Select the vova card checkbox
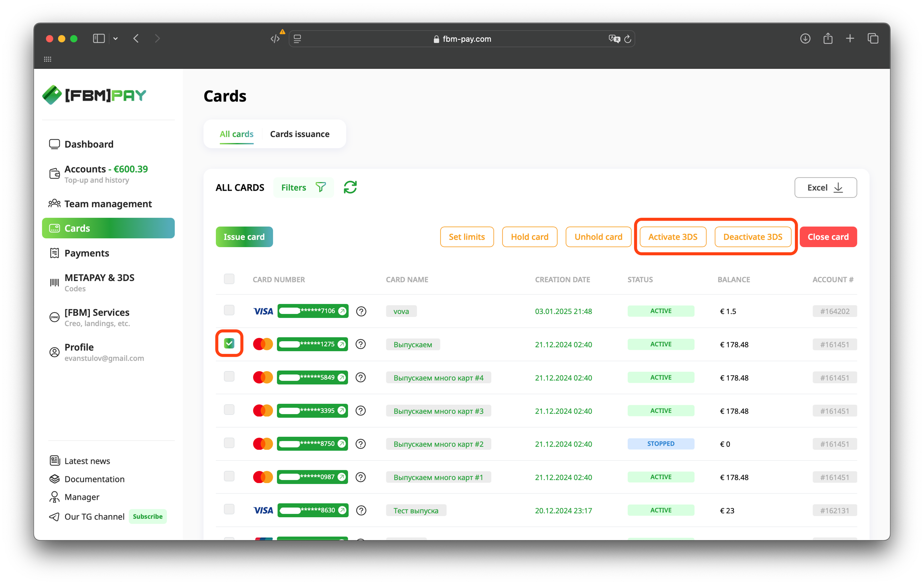Image resolution: width=924 pixels, height=585 pixels. click(x=229, y=310)
